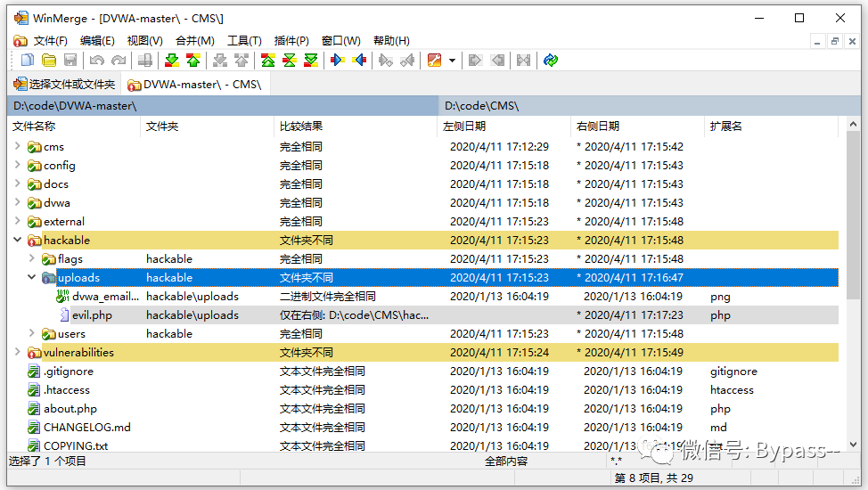The image size is (868, 490).
Task: Select the .htaccess file
Action: 67,390
